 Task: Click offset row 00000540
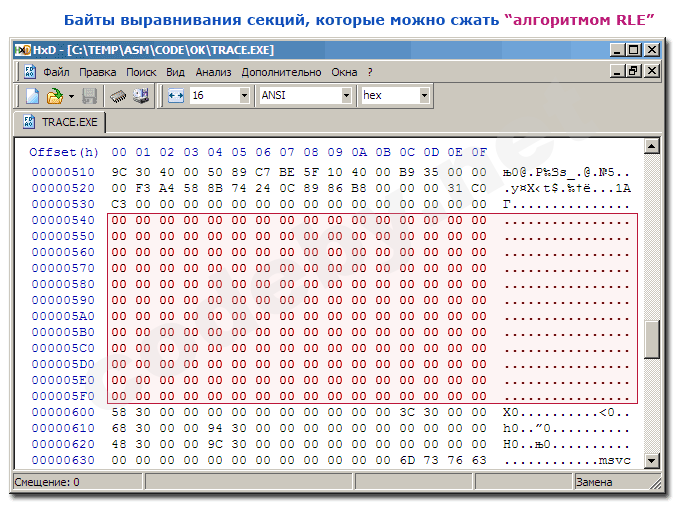pos(63,220)
